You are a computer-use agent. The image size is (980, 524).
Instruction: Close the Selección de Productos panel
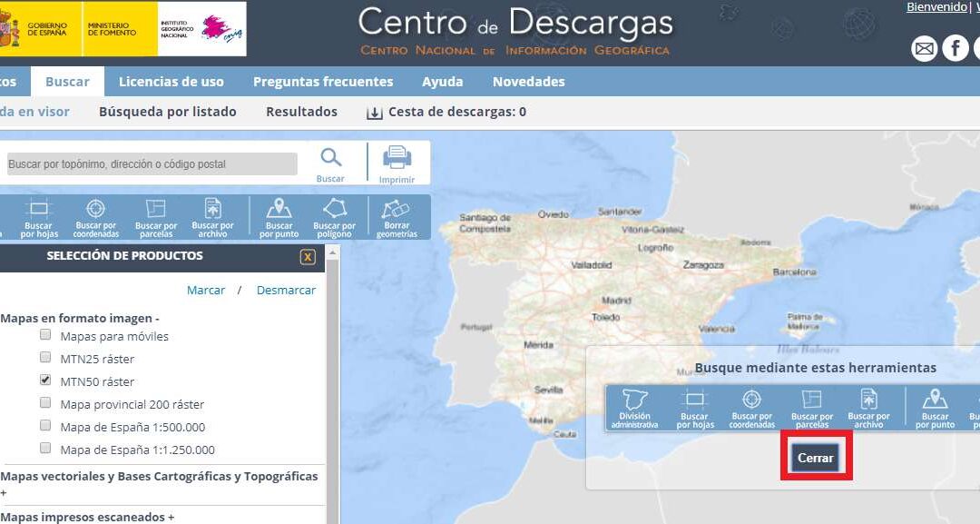point(308,257)
